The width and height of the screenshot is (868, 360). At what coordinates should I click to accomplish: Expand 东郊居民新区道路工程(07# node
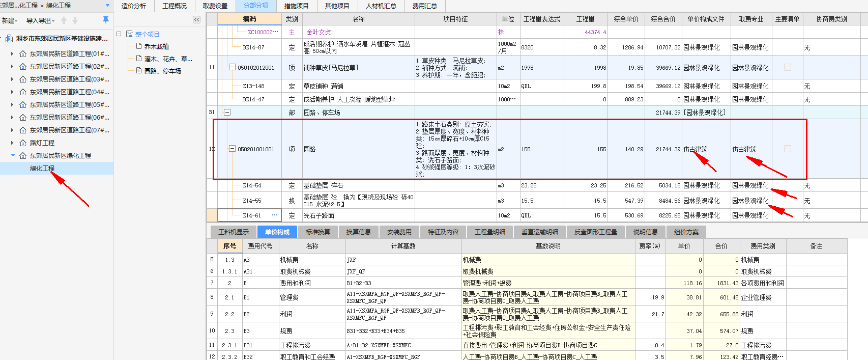12,130
